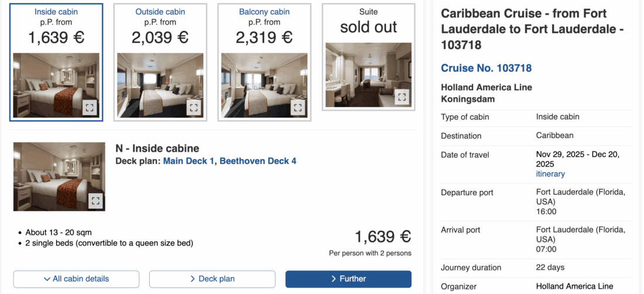Click the Cruise No. 103718 heading
Viewport: 644px width, 294px height.
click(x=486, y=68)
